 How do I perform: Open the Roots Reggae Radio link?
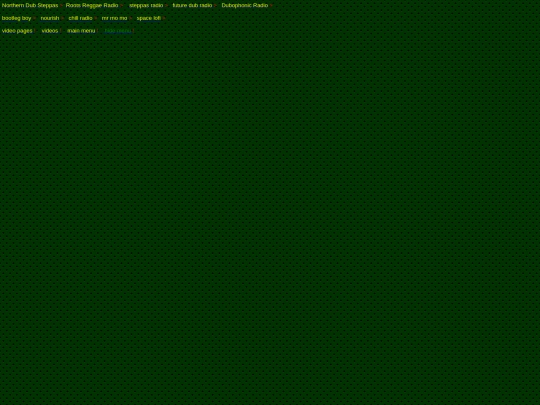[x=92, y=6]
